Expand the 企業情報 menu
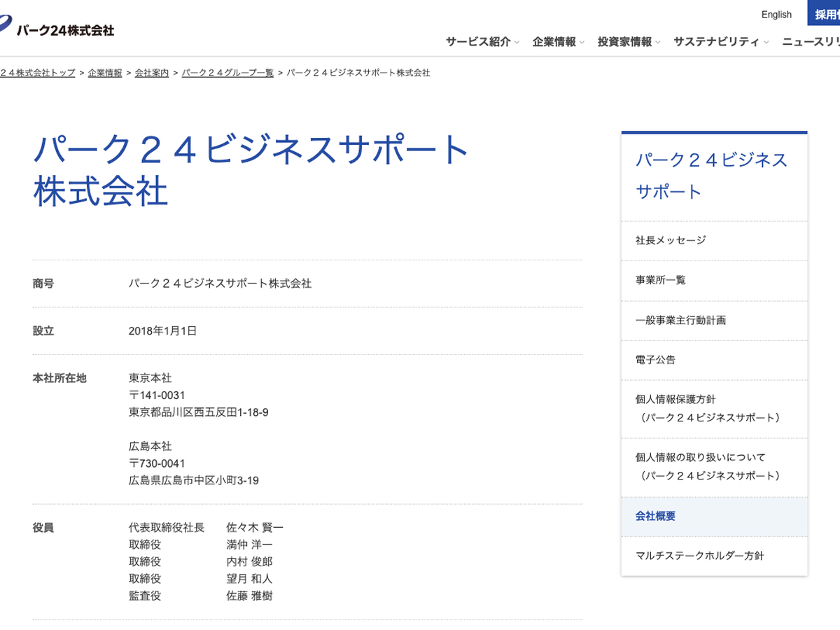This screenshot has width=840, height=630. pyautogui.click(x=558, y=42)
